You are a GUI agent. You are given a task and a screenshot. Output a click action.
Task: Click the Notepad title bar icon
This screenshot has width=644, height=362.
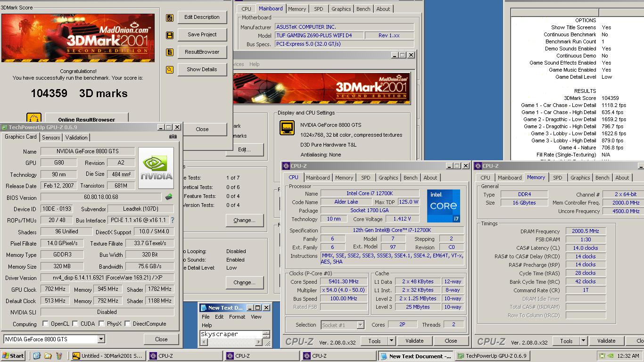point(204,308)
